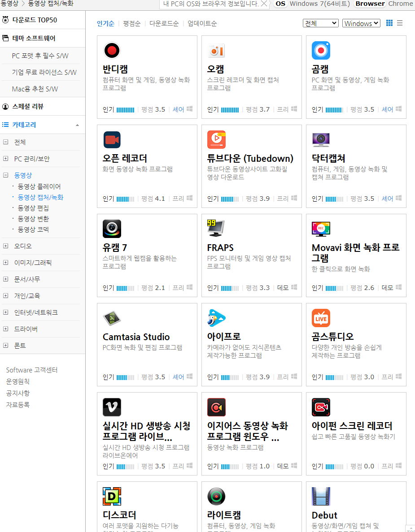Open Software 고객센터 link

click(x=32, y=370)
